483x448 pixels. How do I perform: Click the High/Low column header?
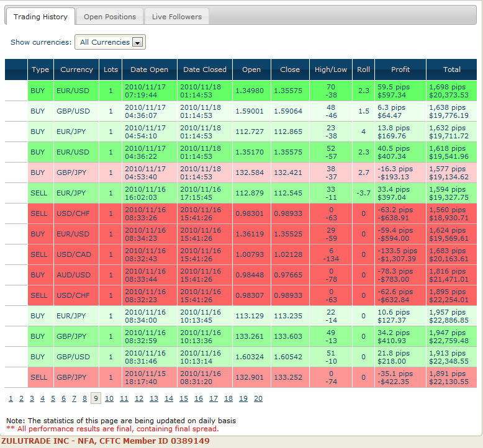(x=331, y=69)
